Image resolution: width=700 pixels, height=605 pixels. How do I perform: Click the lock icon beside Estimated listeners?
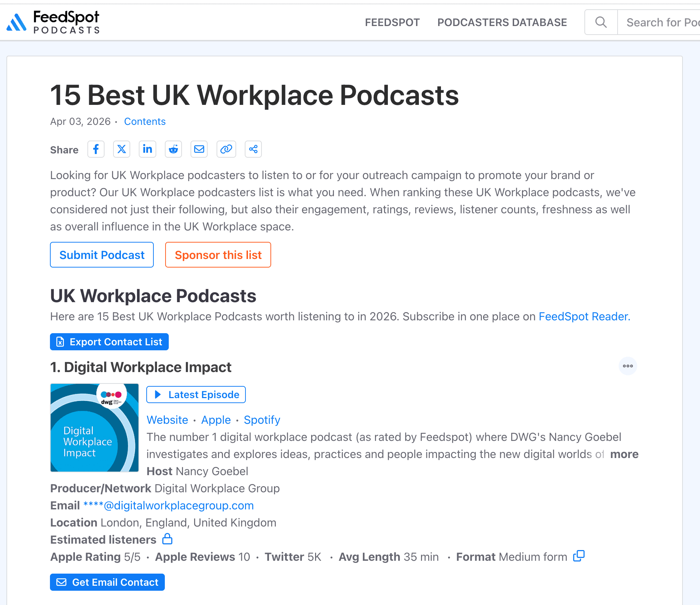[167, 539]
